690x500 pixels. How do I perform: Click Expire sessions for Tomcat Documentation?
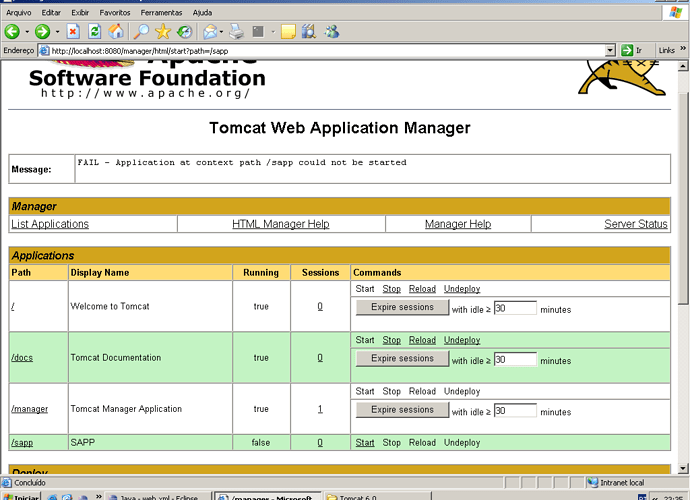402,358
